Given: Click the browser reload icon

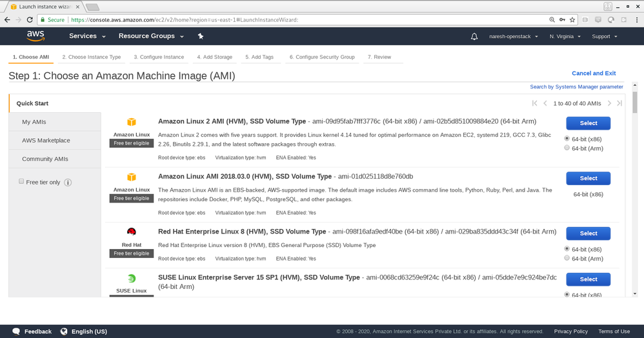Looking at the screenshot, I should pyautogui.click(x=30, y=20).
